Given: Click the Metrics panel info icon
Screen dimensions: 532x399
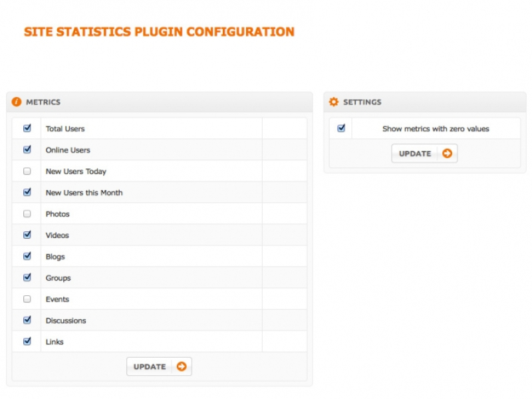Looking at the screenshot, I should point(17,102).
